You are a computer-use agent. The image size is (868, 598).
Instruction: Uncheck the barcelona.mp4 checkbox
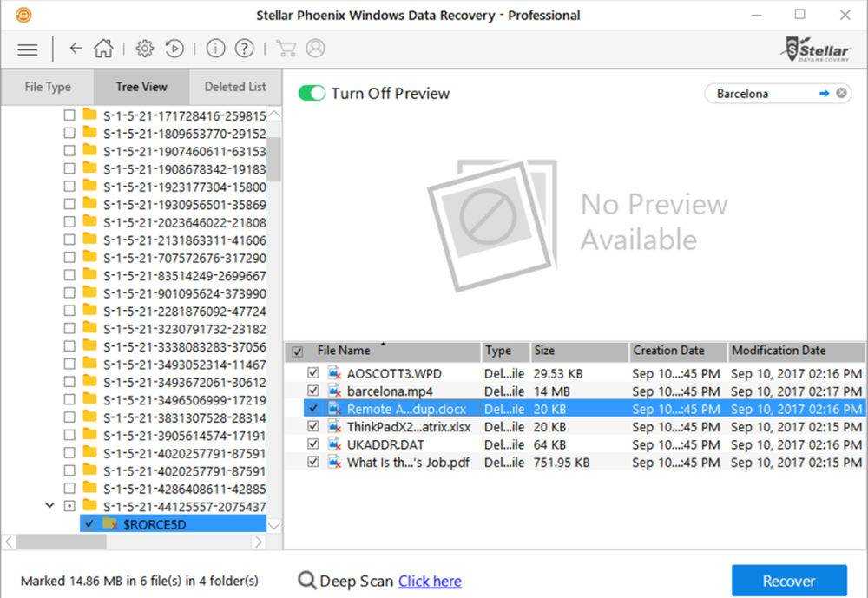(x=313, y=391)
